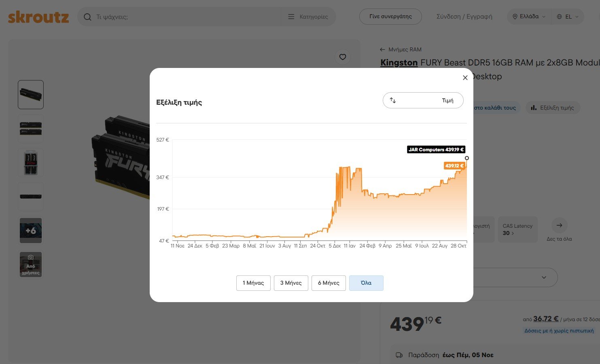Close the price history dialog
600x364 pixels.
click(x=465, y=78)
